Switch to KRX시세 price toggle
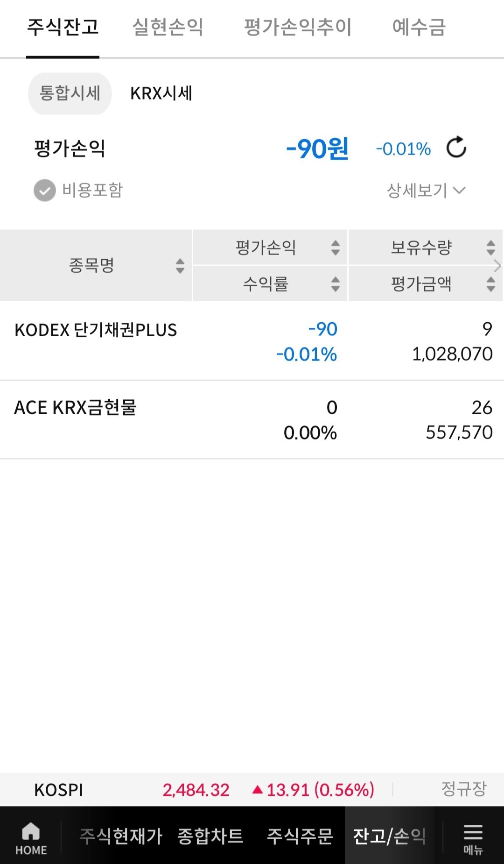 point(161,93)
